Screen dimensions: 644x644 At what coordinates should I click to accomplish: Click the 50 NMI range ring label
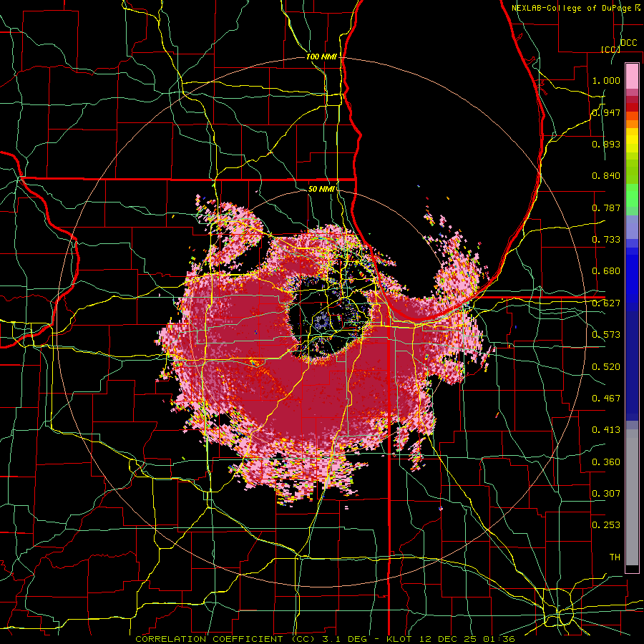pyautogui.click(x=321, y=189)
